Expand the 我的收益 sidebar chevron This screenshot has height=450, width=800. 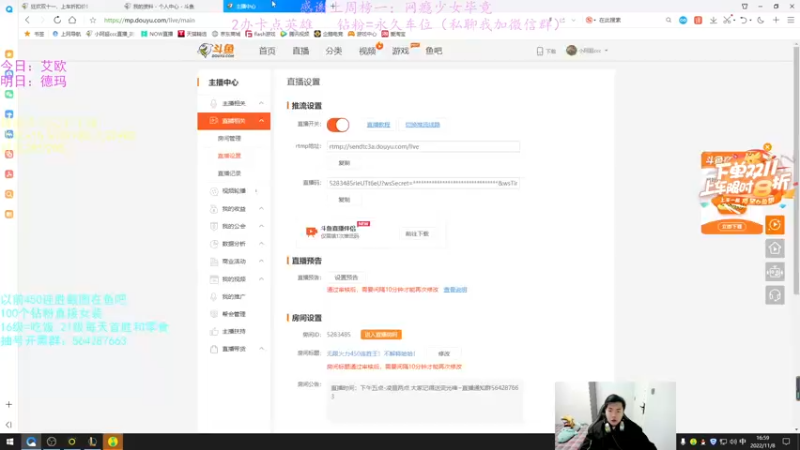tap(261, 209)
